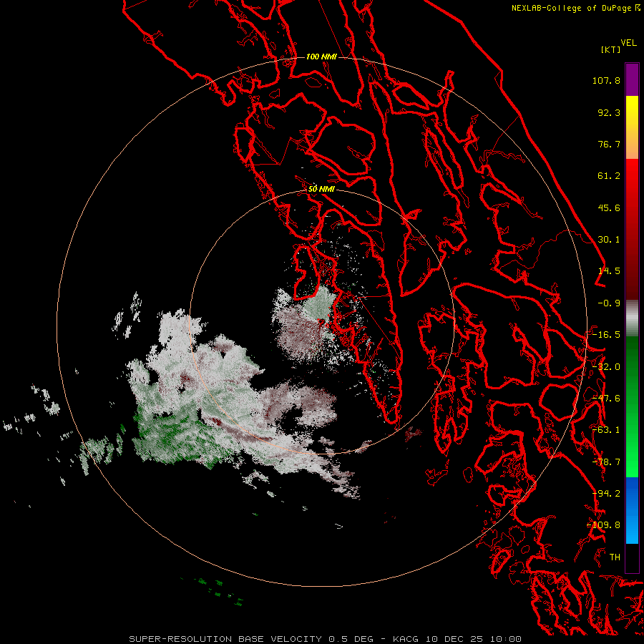This screenshot has height=644, width=644.
Task: Pick the purple segment of the color bar
Action: (632, 79)
